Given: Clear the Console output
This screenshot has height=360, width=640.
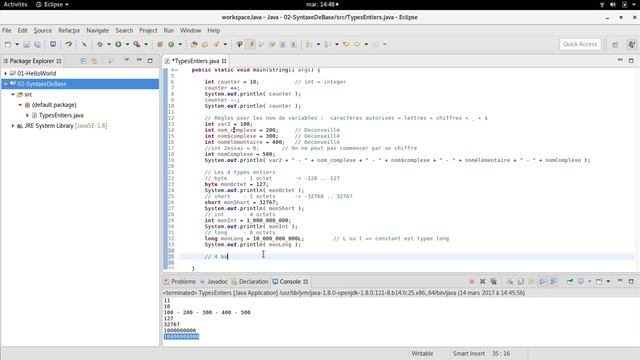Looking at the screenshot, I should (x=510, y=281).
